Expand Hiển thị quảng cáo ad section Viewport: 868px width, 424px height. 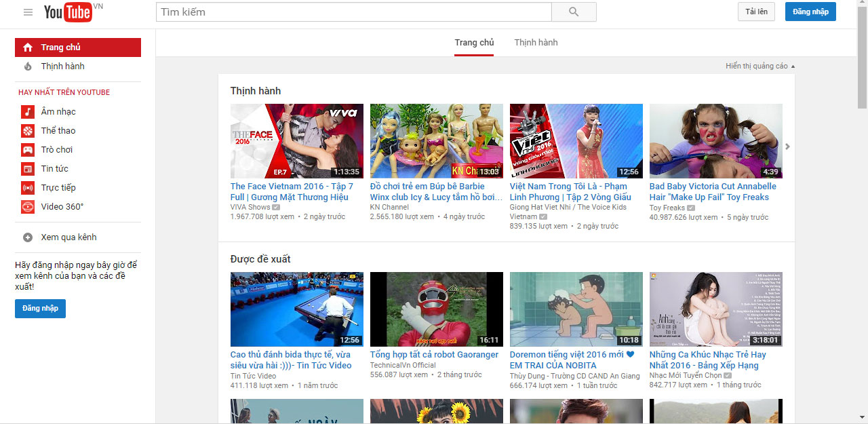(760, 66)
